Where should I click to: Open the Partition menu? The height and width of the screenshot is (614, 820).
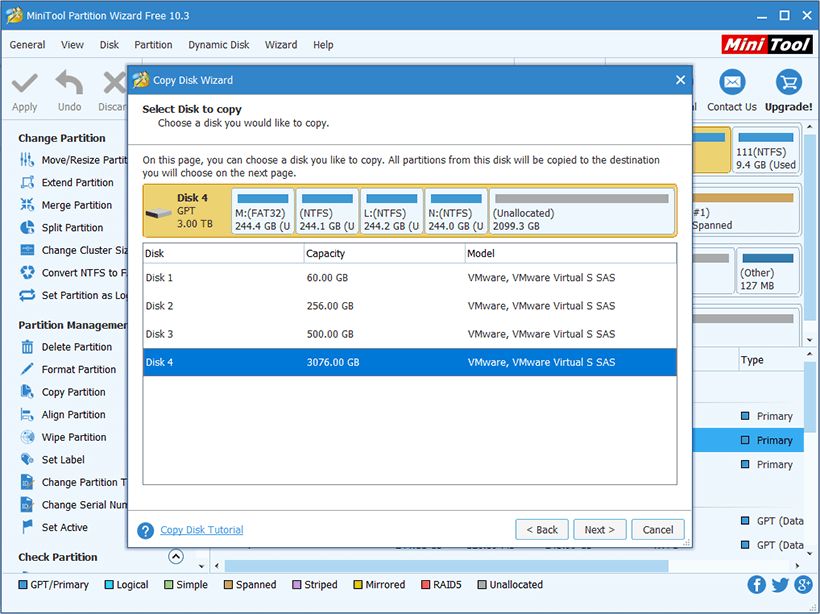pos(153,45)
